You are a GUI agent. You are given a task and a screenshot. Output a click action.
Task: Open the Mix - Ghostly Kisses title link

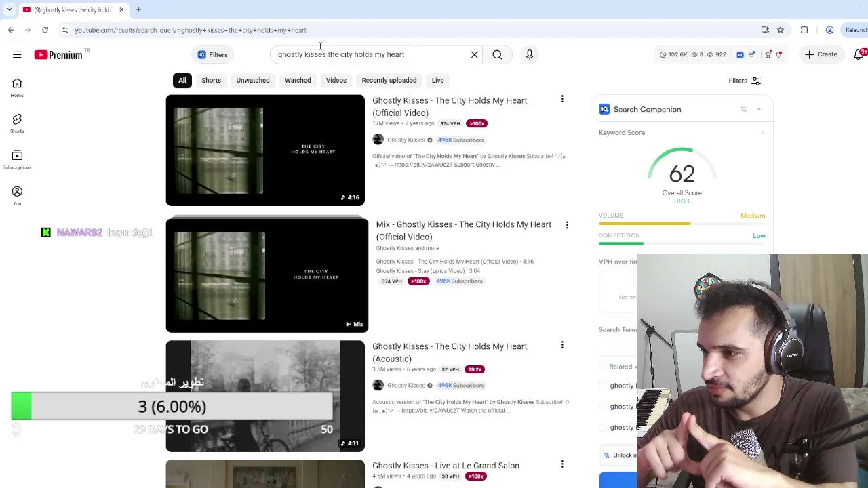(464, 230)
